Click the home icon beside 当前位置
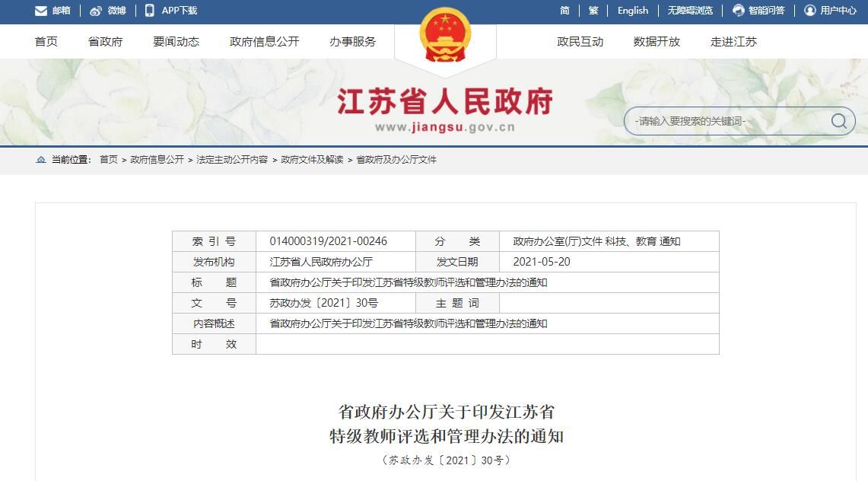Screen dimensions: 868x481 [41, 160]
